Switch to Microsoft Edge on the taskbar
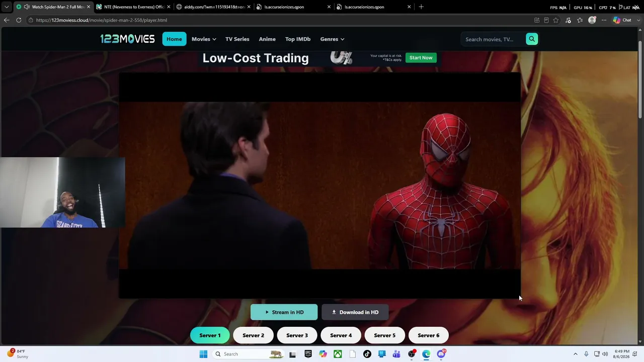Image resolution: width=644 pixels, height=362 pixels. (x=426, y=354)
